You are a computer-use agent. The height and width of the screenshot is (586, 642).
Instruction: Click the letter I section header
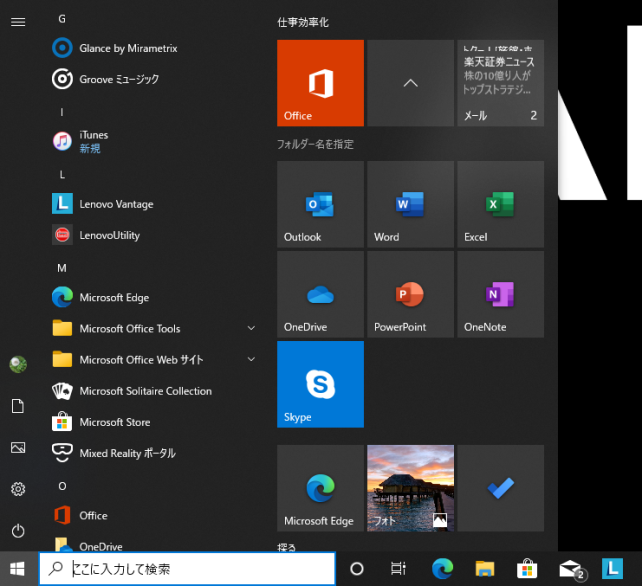pyautogui.click(x=62, y=112)
